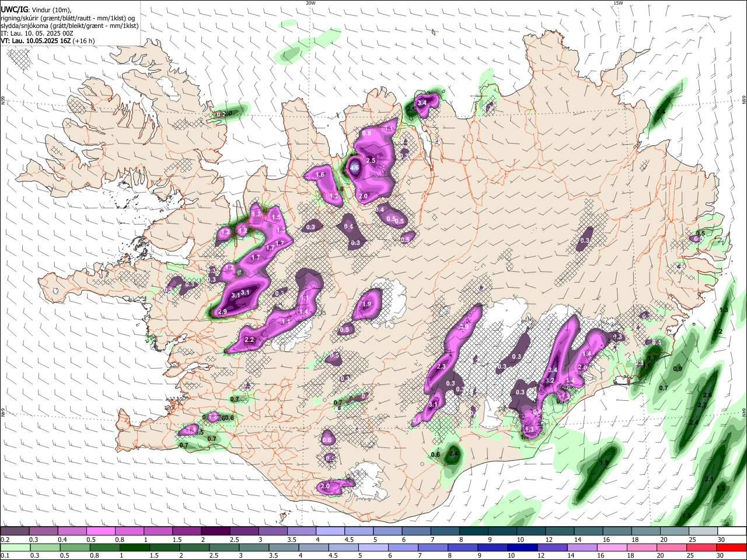This screenshot has width=747, height=560.
Task: Select snow legend swatch between 6 and 7
Action: pyautogui.click(x=416, y=530)
